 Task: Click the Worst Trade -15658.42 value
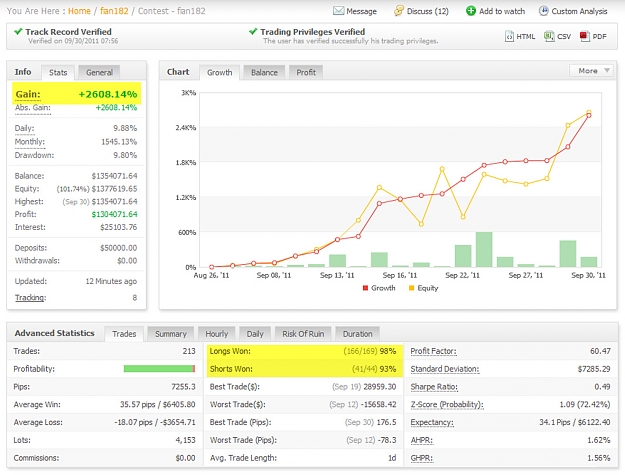(x=379, y=404)
